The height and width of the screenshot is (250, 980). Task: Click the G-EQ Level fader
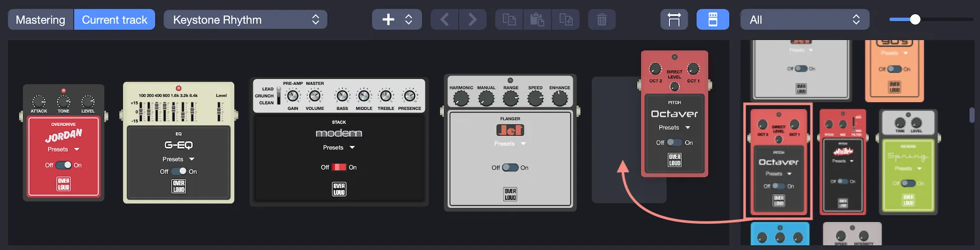[220, 111]
